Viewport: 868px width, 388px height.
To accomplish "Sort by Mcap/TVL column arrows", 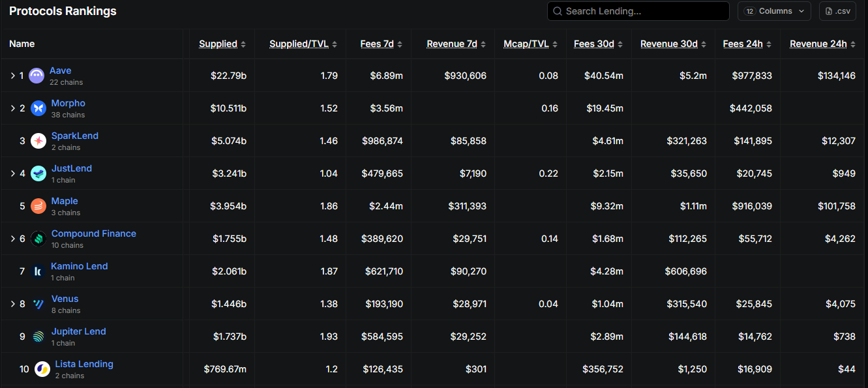I will click(555, 44).
